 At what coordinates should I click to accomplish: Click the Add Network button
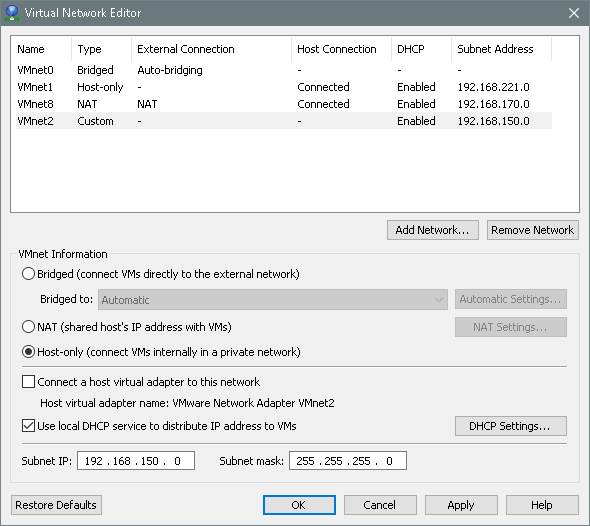point(433,230)
